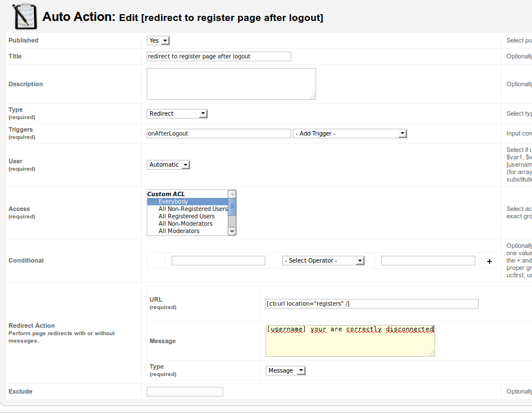Image resolution: width=532 pixels, height=414 pixels.
Task: Focus the Description text area
Action: pos(231,83)
